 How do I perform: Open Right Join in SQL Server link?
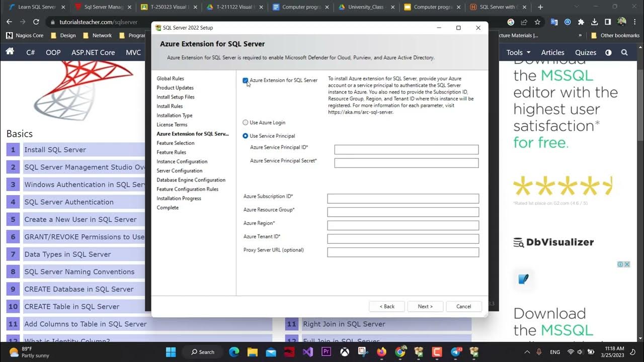(344, 324)
